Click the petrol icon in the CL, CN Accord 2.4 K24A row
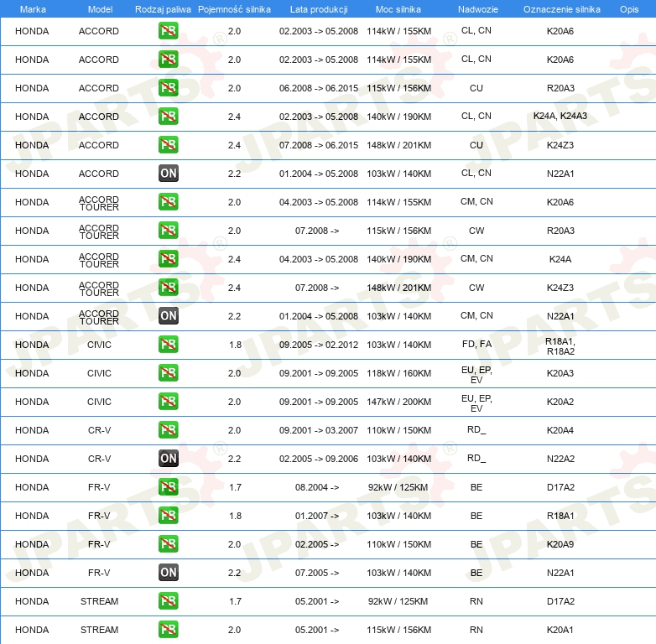This screenshot has height=644, width=656. [x=168, y=117]
